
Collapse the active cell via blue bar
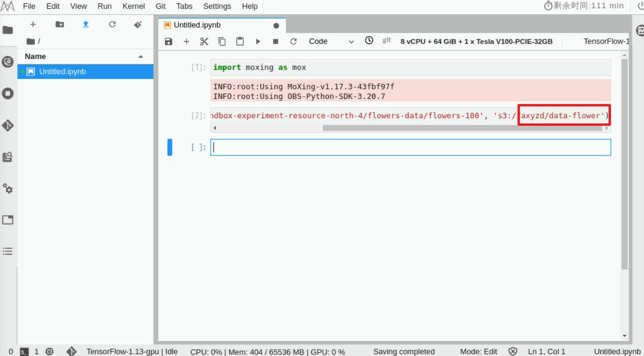pos(170,147)
